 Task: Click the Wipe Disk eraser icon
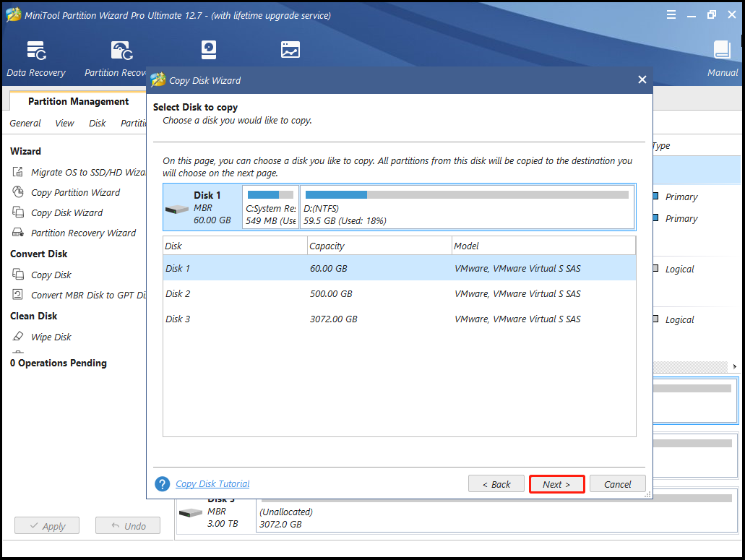[18, 336]
